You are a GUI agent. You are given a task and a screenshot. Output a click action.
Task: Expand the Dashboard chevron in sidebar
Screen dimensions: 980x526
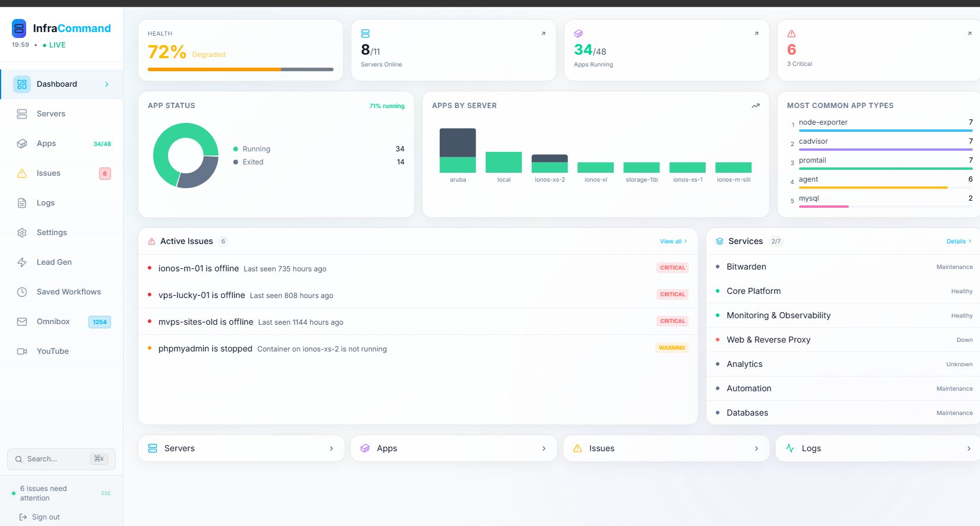(x=107, y=84)
